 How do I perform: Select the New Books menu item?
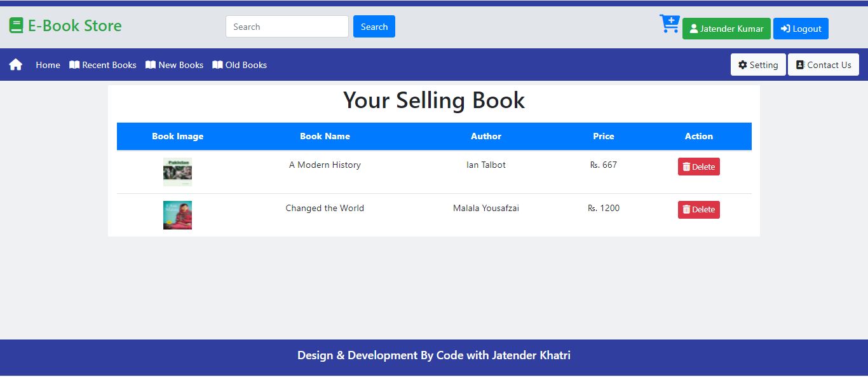[174, 64]
